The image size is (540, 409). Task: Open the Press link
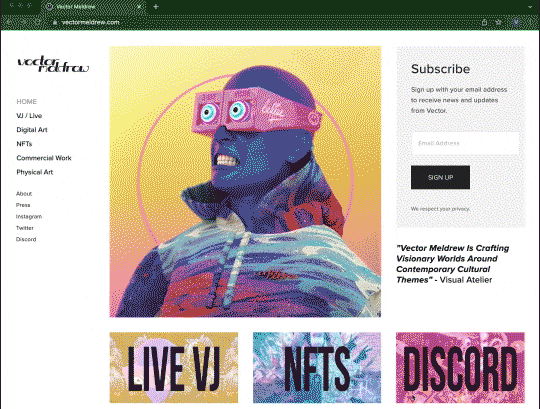[23, 205]
